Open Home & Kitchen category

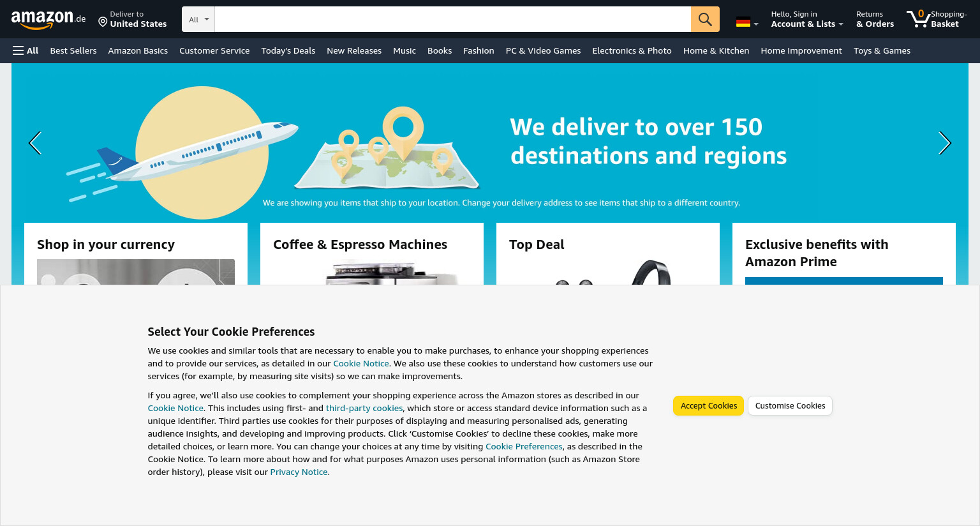coord(716,50)
